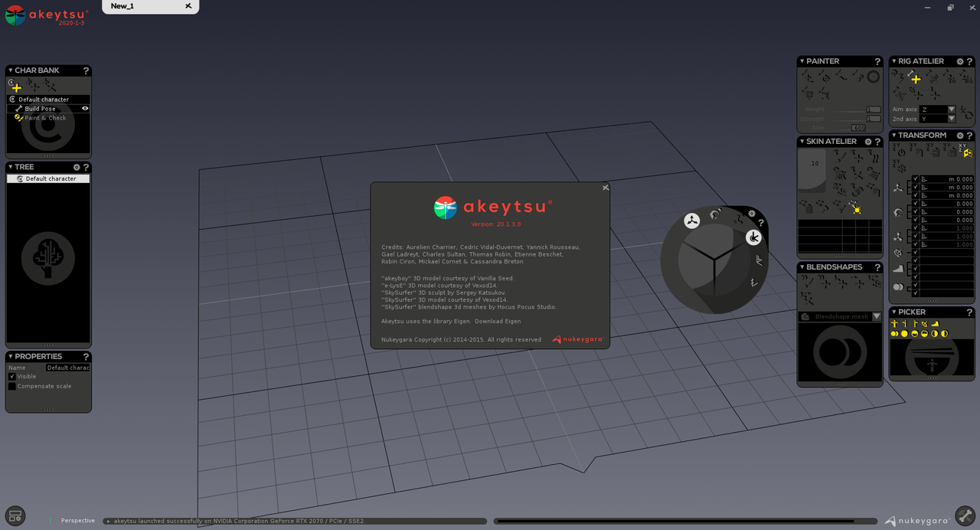980x530 pixels.
Task: Open the radial spinner help question mark
Action: 760,223
